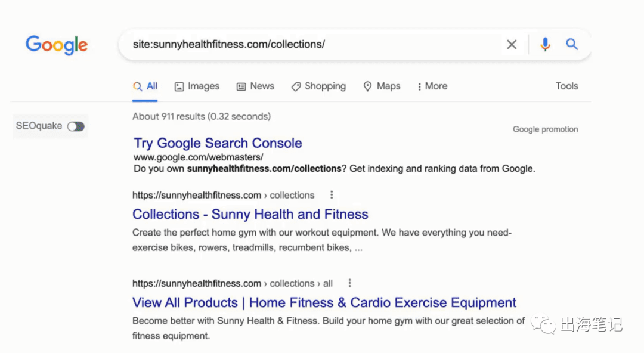Clear the search box with the X icon
The image size is (644, 353).
[512, 44]
